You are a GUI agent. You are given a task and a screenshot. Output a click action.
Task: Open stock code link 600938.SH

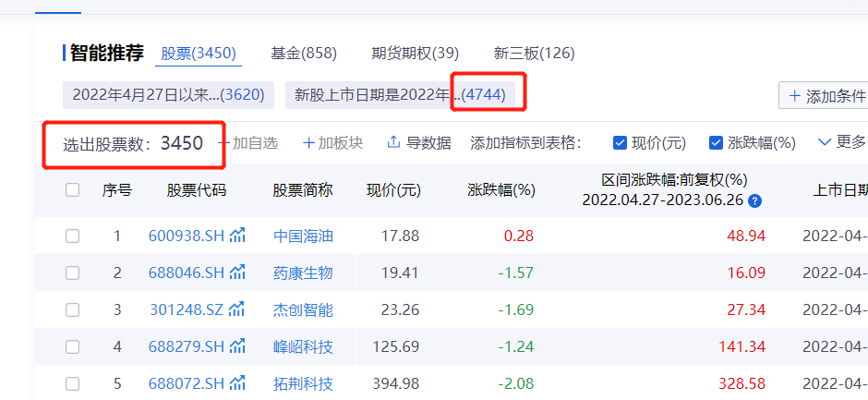[187, 236]
